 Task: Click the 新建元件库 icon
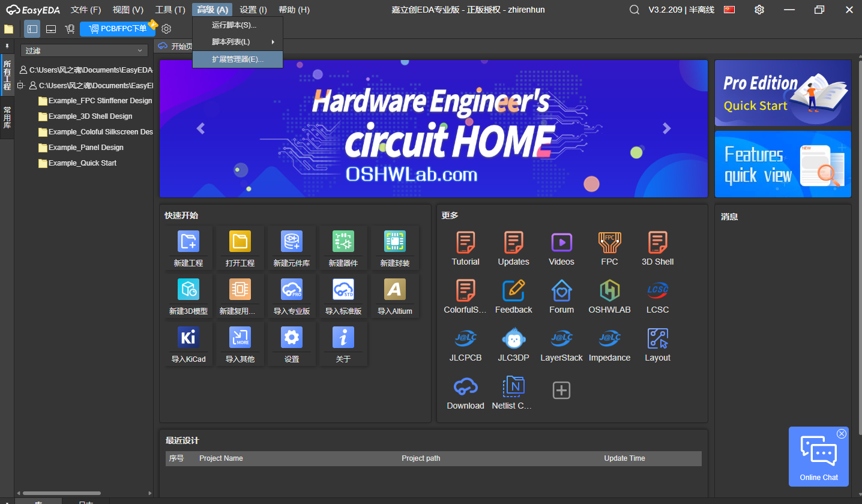click(x=292, y=241)
